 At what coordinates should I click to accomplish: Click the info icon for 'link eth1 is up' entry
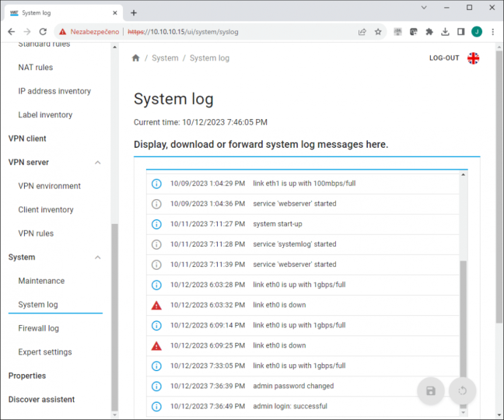click(x=156, y=184)
